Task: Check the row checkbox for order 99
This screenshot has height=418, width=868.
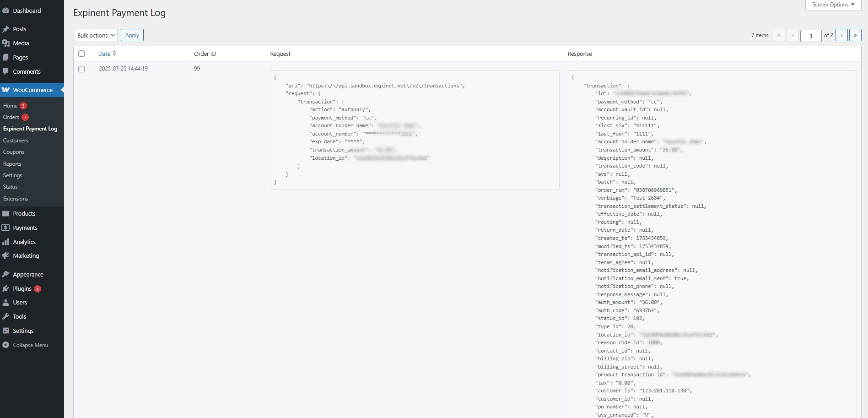Action: (81, 69)
